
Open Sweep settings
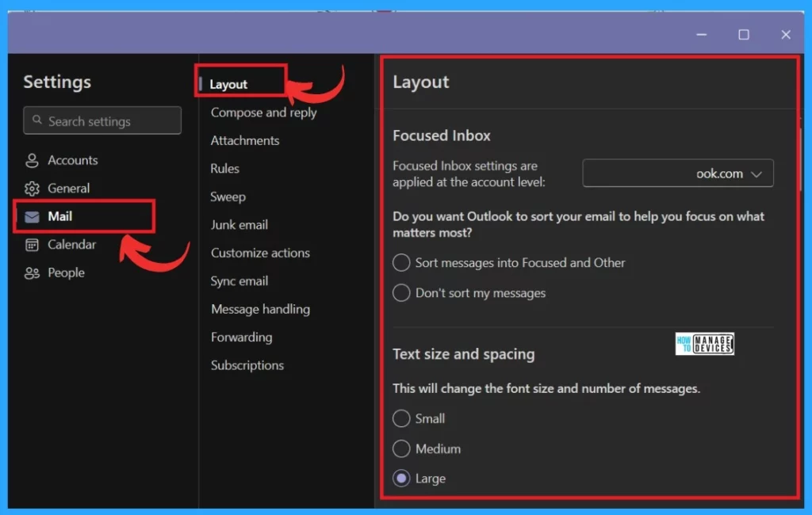(x=228, y=196)
